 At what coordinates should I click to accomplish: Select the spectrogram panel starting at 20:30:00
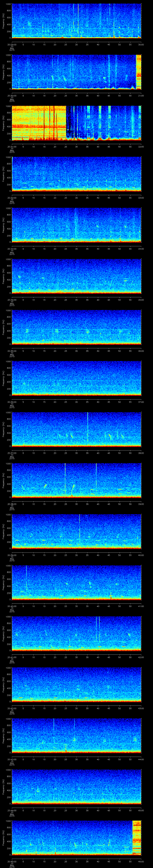(x=77, y=72)
